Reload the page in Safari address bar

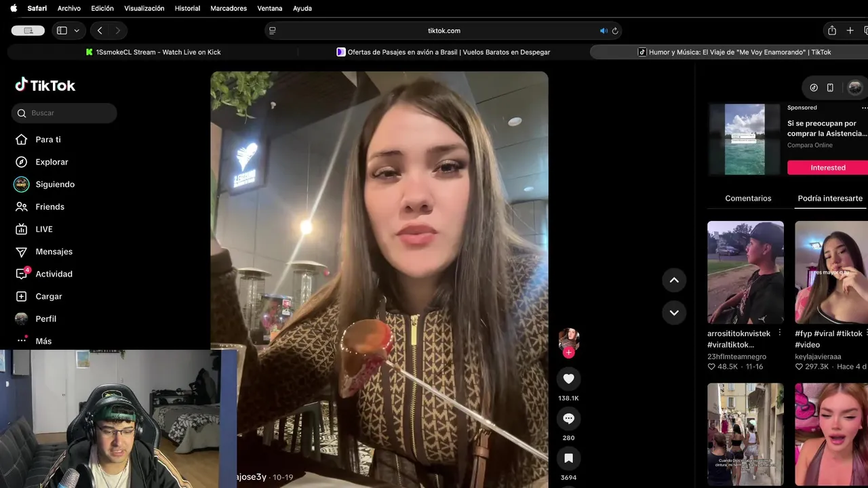pos(615,30)
